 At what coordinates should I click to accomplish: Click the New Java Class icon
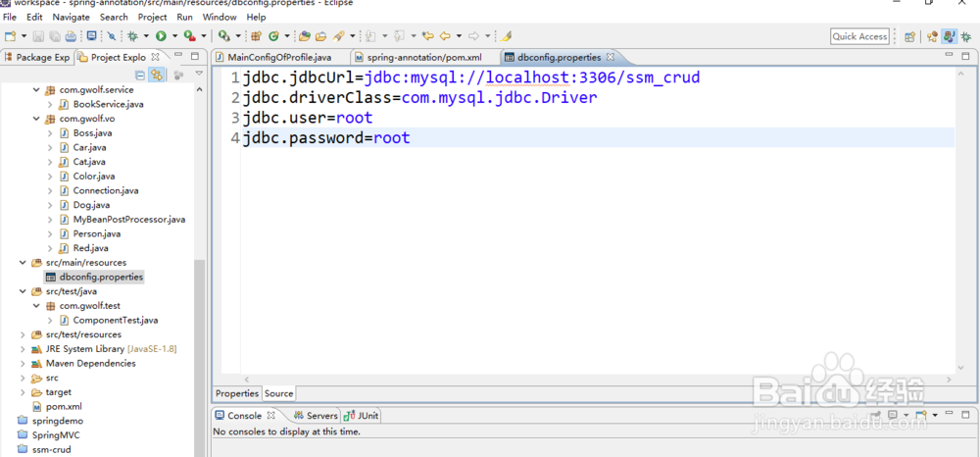(x=273, y=36)
